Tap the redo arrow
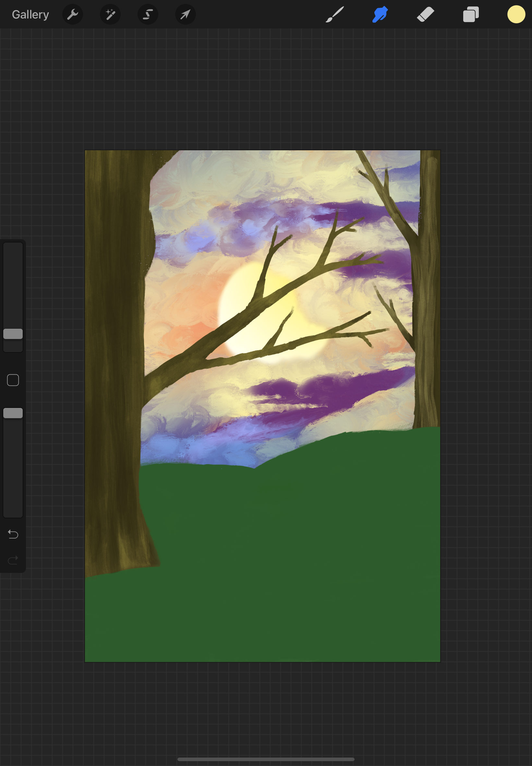The height and width of the screenshot is (766, 532). 13,559
